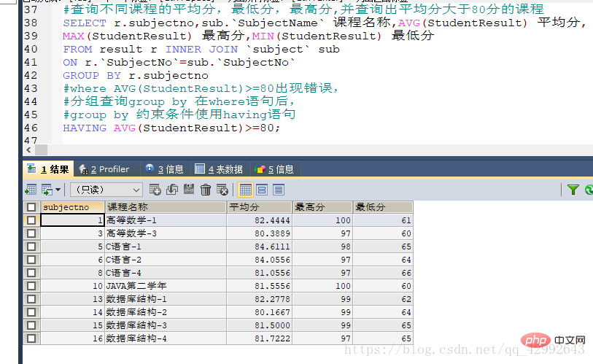Click line number 38 in editor gutter

point(31,23)
